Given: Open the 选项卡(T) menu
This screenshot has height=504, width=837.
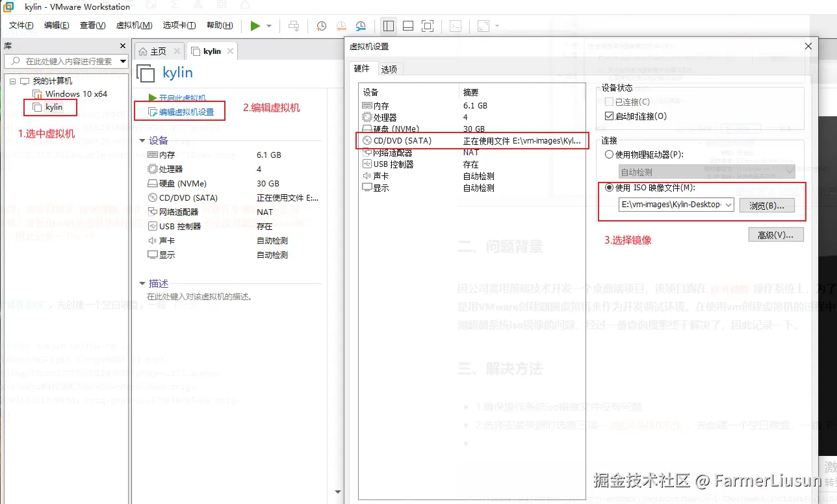Looking at the screenshot, I should 179,26.
